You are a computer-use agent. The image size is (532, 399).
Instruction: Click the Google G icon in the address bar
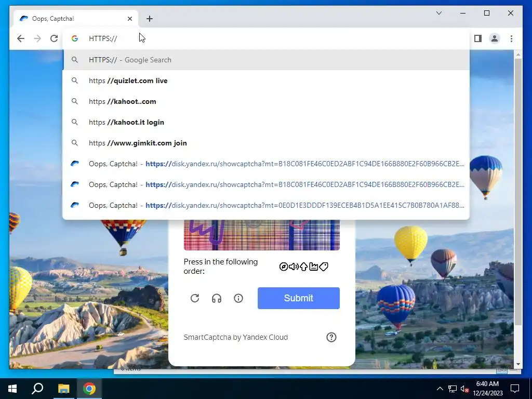[x=75, y=38]
